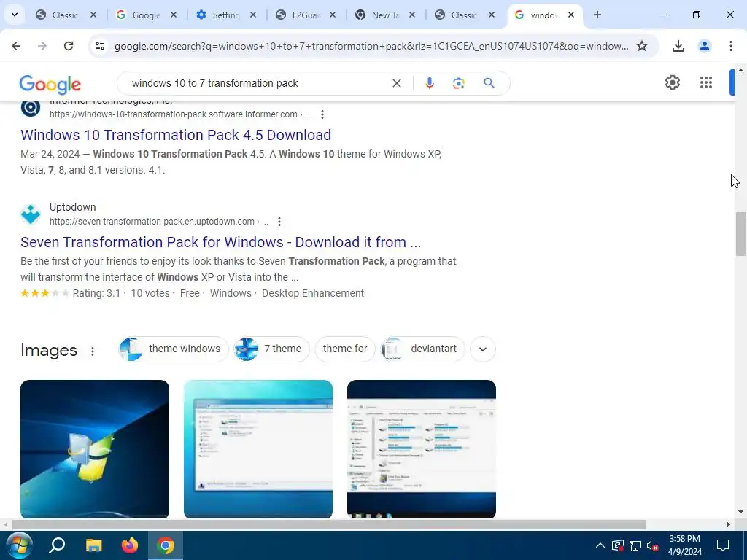
Task: Filter images by 'theme for' chip
Action: click(345, 349)
